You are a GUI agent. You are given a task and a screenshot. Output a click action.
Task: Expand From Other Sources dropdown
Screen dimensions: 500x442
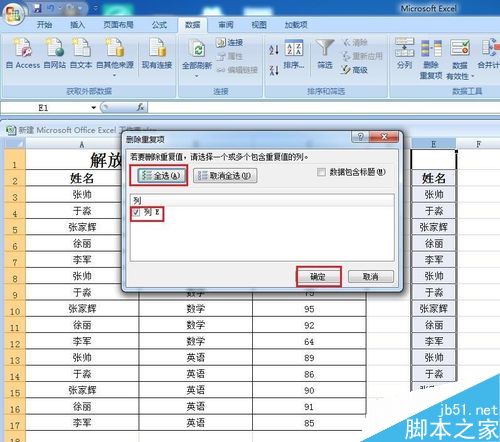[x=115, y=76]
